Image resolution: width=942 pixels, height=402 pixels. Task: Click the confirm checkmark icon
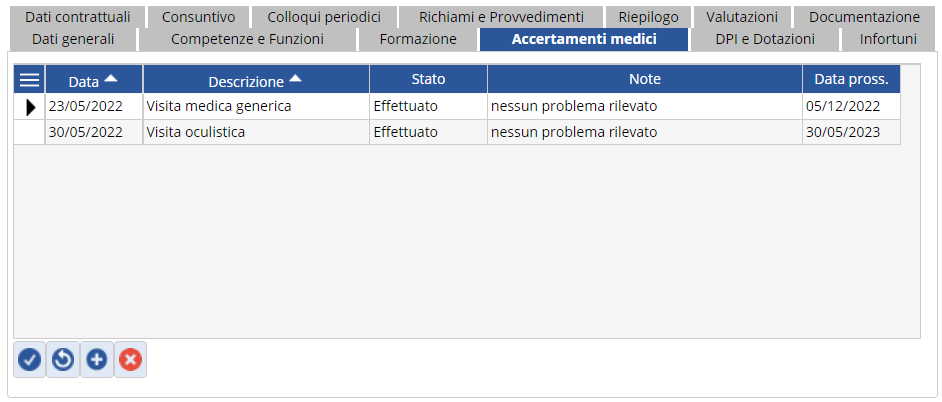tap(30, 359)
